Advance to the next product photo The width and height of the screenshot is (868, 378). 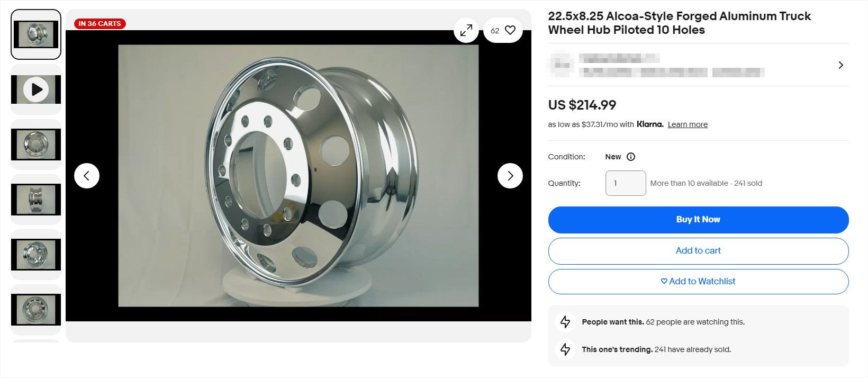coord(510,175)
